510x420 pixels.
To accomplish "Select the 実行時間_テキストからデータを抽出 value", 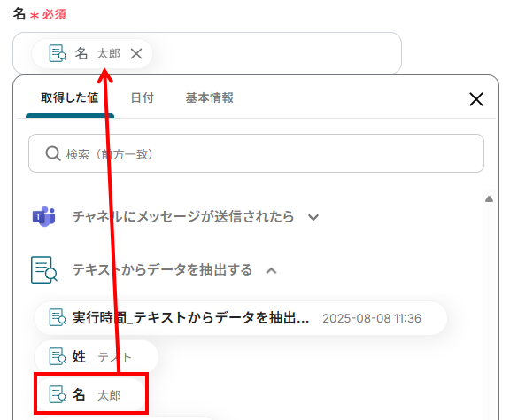I will point(241,318).
